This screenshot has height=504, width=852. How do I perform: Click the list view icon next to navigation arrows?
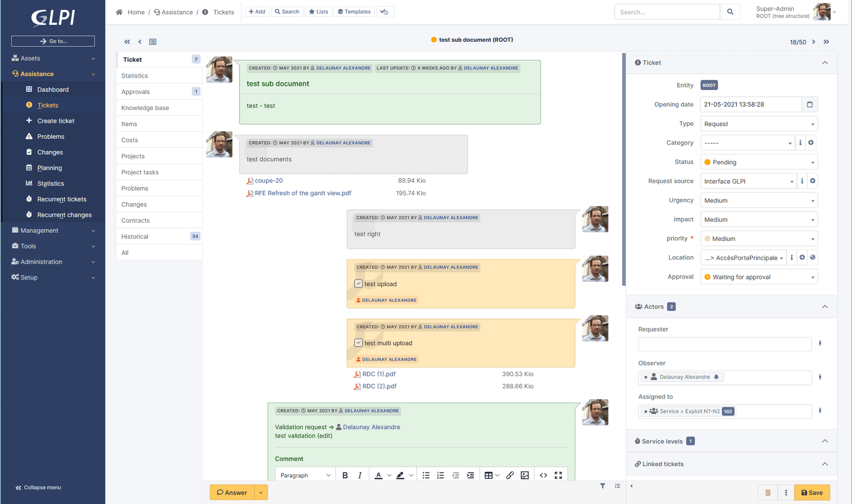point(152,41)
